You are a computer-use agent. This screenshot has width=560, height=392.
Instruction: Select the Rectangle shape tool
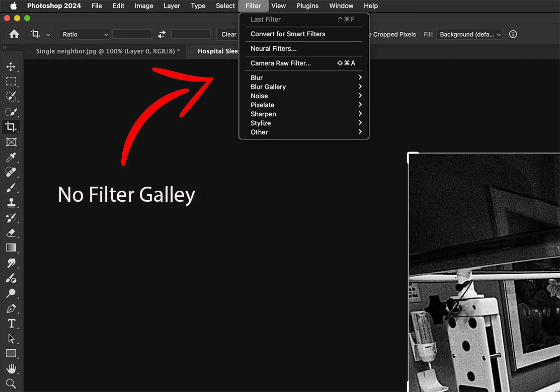[x=11, y=353]
